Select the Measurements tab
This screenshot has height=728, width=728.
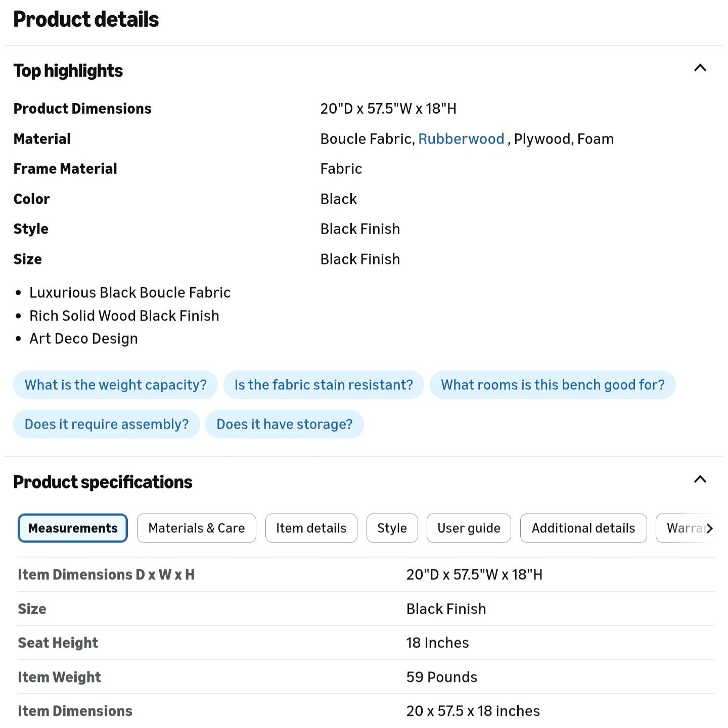73,528
